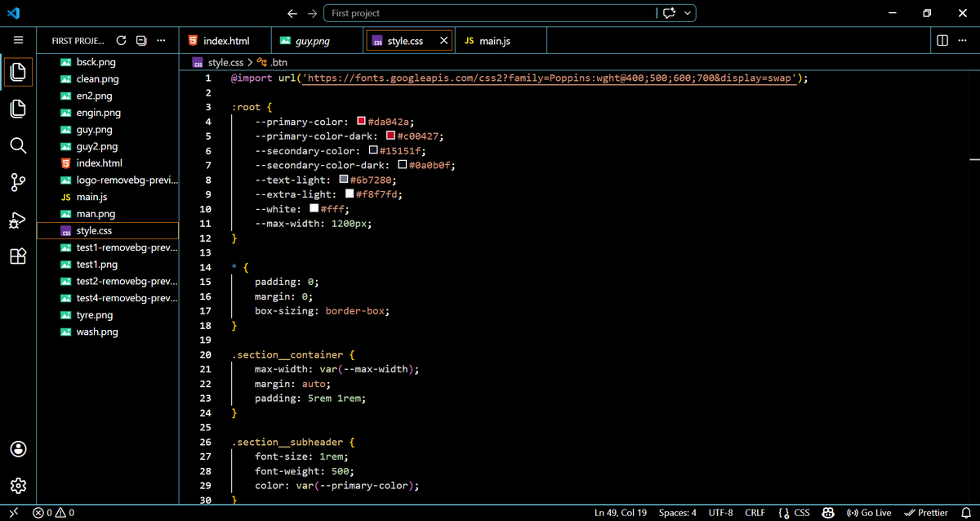
Task: Open the hamburger application menu
Action: tap(18, 40)
